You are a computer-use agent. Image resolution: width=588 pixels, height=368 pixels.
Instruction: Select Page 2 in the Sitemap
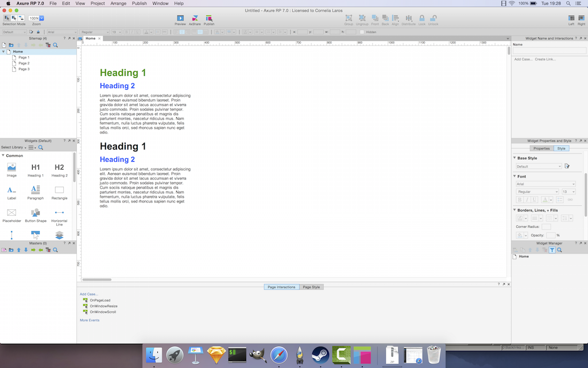pyautogui.click(x=24, y=63)
